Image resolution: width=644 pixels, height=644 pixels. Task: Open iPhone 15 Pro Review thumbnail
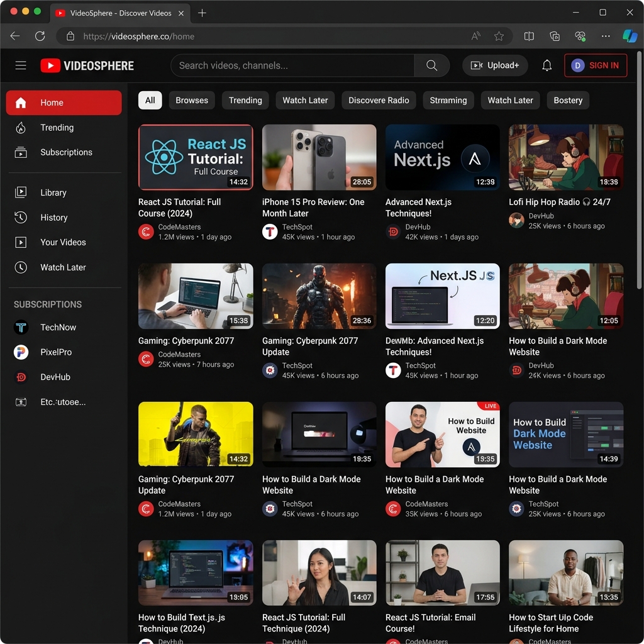pos(319,157)
